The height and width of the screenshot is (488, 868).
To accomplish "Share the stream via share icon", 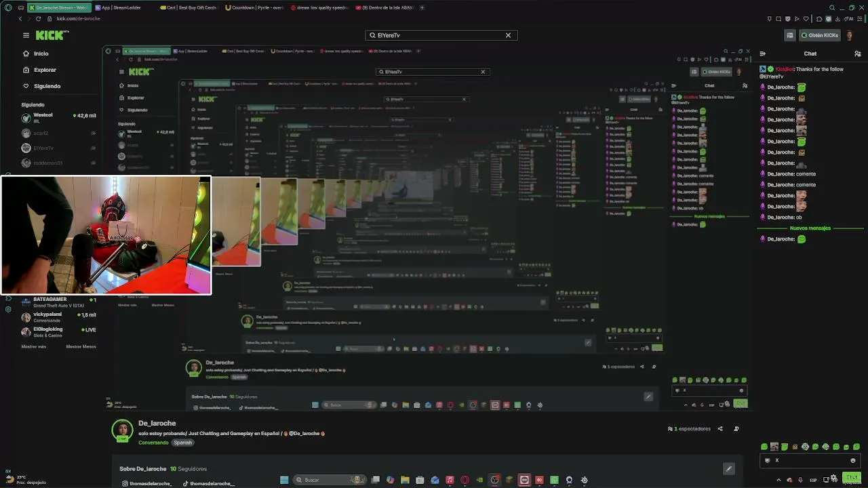I will (x=720, y=428).
